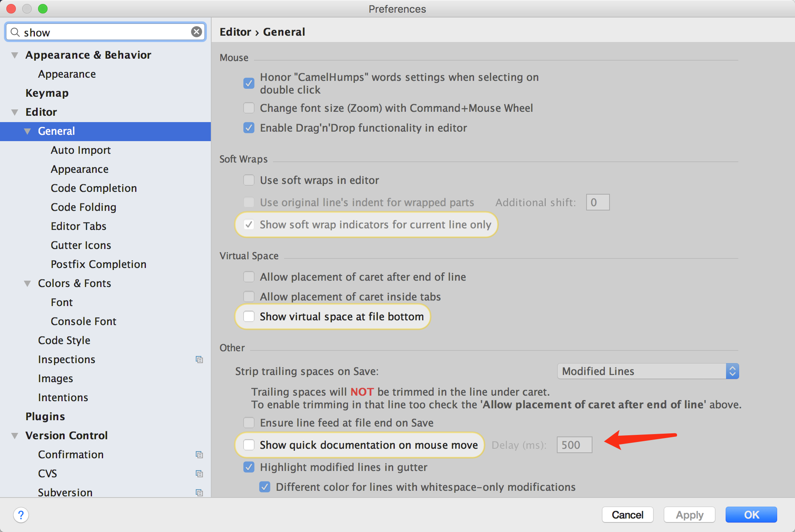Click the Cancel button
The image size is (795, 532).
pyautogui.click(x=627, y=515)
